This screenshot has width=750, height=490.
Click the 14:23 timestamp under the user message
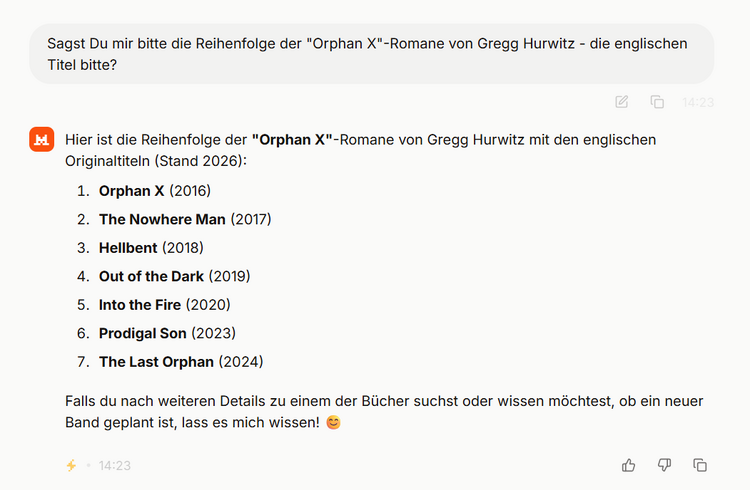point(698,102)
